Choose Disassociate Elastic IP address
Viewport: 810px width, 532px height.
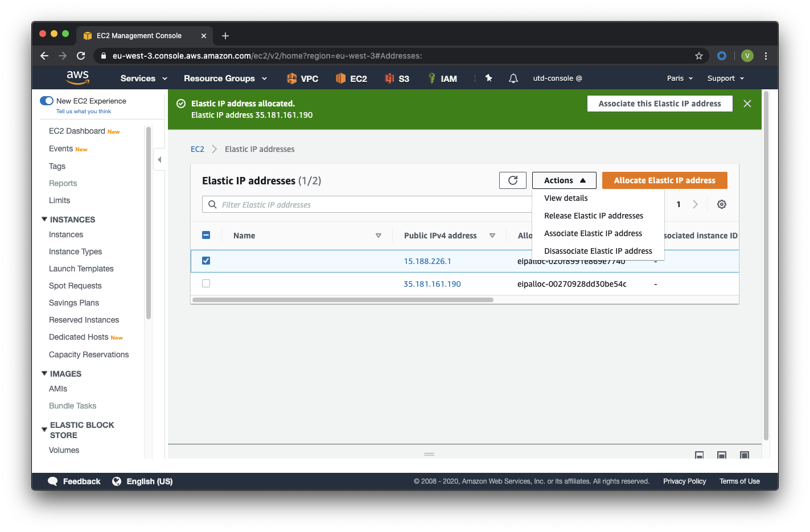(598, 251)
